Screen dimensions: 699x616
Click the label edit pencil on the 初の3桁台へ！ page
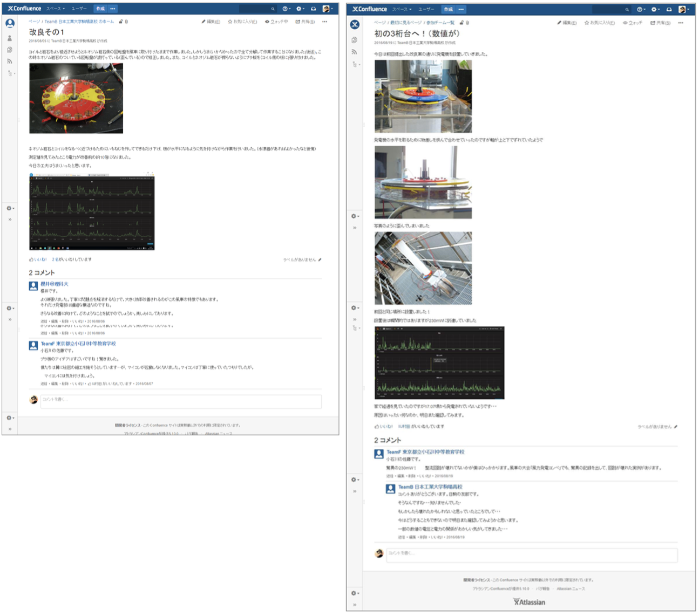coord(676,427)
